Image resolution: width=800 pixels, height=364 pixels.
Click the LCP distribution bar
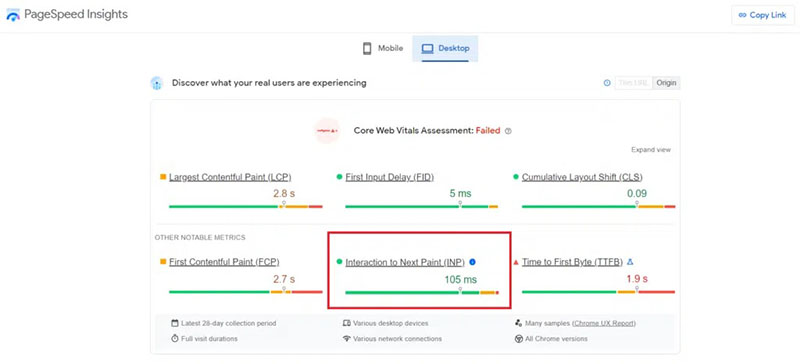point(245,206)
